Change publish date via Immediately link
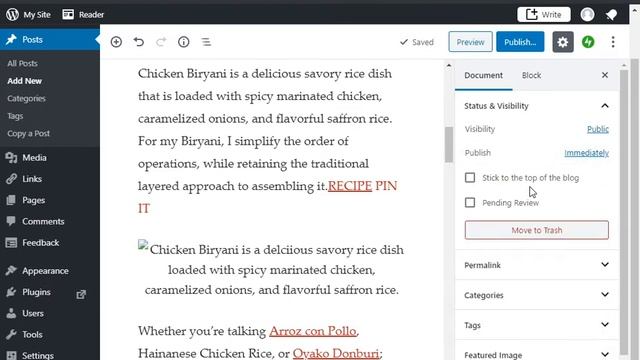 coord(587,153)
